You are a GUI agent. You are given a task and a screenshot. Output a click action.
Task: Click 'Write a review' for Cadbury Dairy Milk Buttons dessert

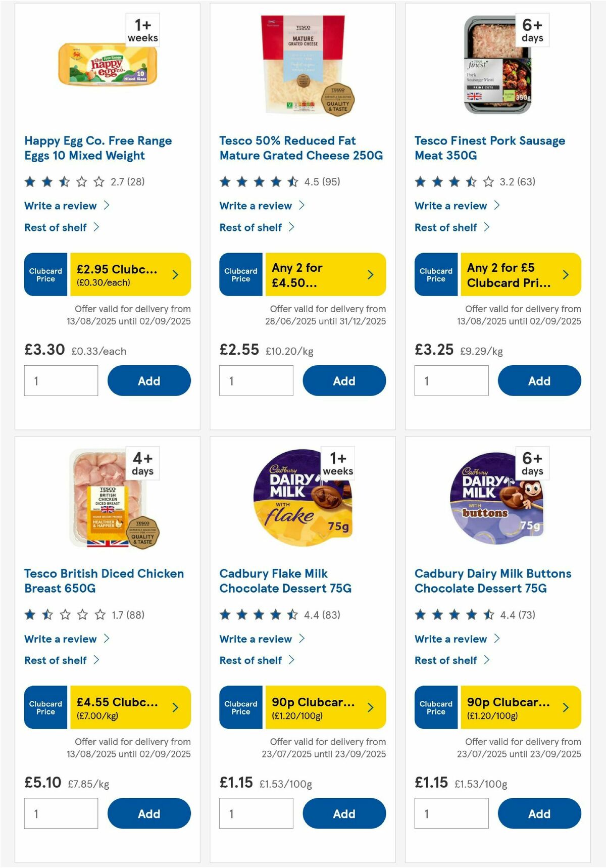(450, 639)
